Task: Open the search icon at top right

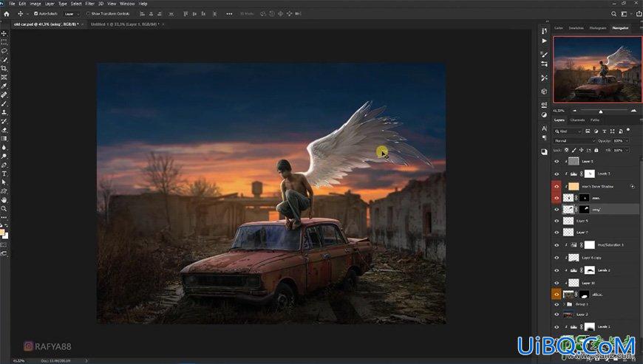Action: [x=614, y=13]
